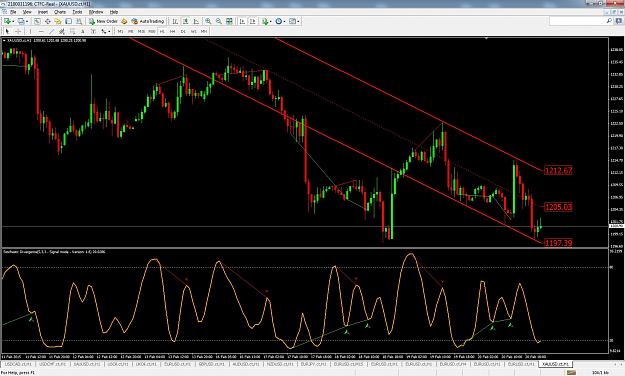
Task: Select the Crosshair tool
Action: tap(18, 31)
